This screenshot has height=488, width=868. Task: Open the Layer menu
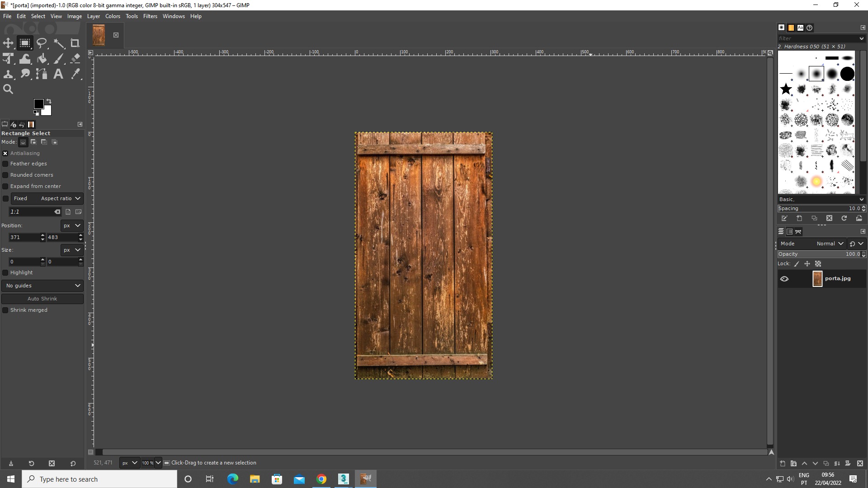94,16
